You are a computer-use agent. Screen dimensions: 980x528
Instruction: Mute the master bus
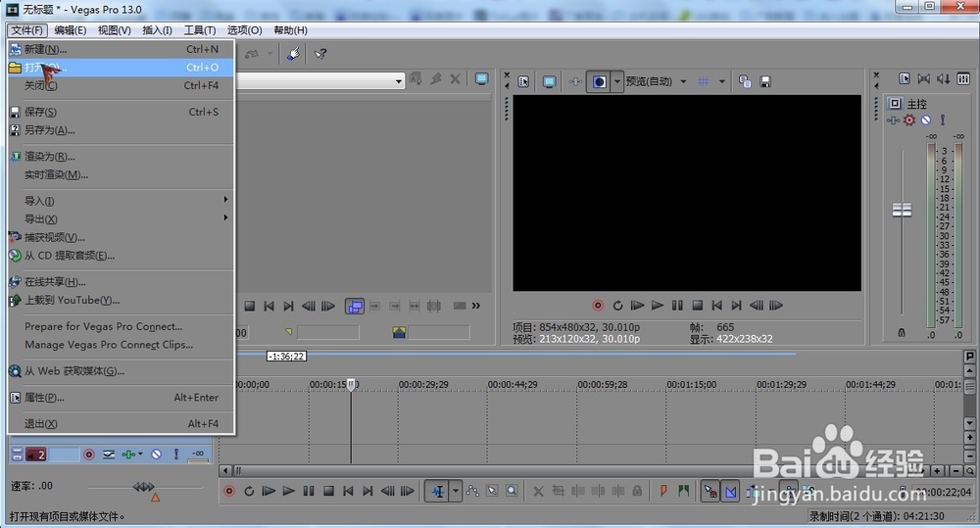tap(926, 120)
